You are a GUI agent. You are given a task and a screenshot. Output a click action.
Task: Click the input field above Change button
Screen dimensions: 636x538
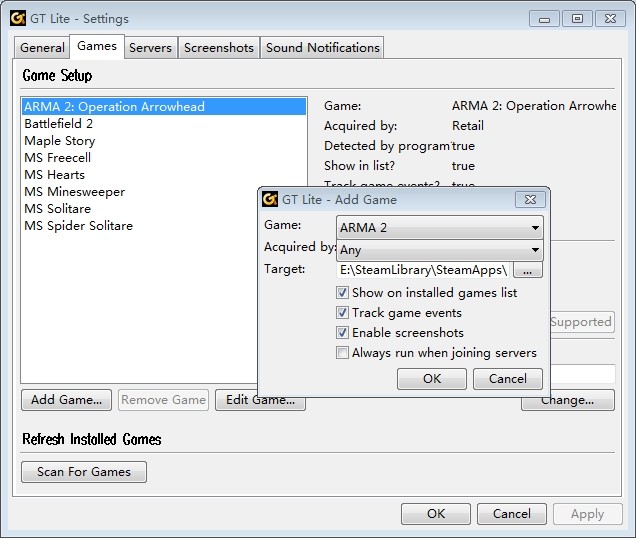pos(583,374)
